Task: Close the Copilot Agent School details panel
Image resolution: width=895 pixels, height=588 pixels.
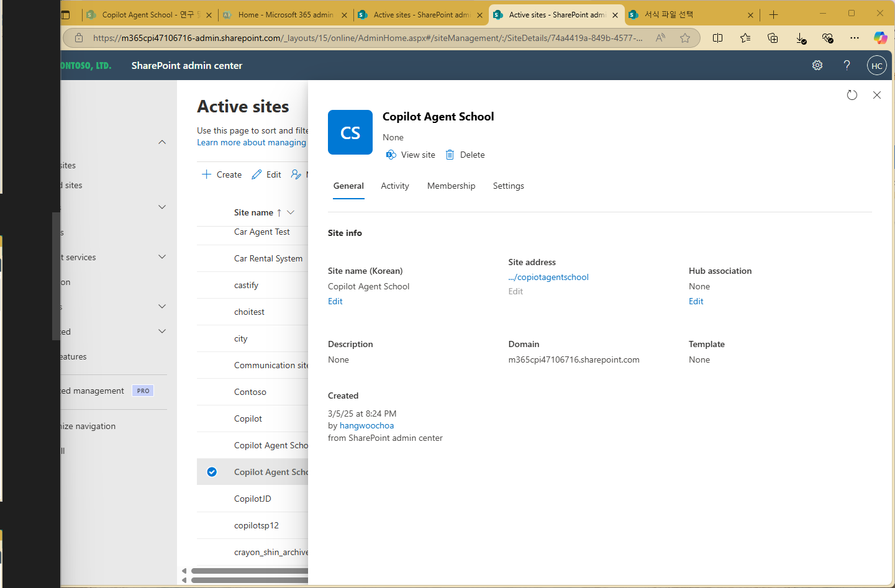Action: click(877, 95)
